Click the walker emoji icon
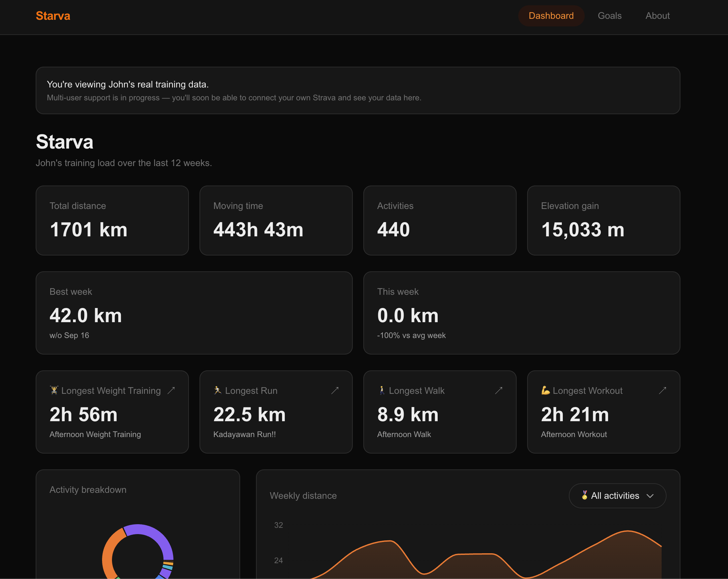Screen dimensions: 728x579 point(382,391)
